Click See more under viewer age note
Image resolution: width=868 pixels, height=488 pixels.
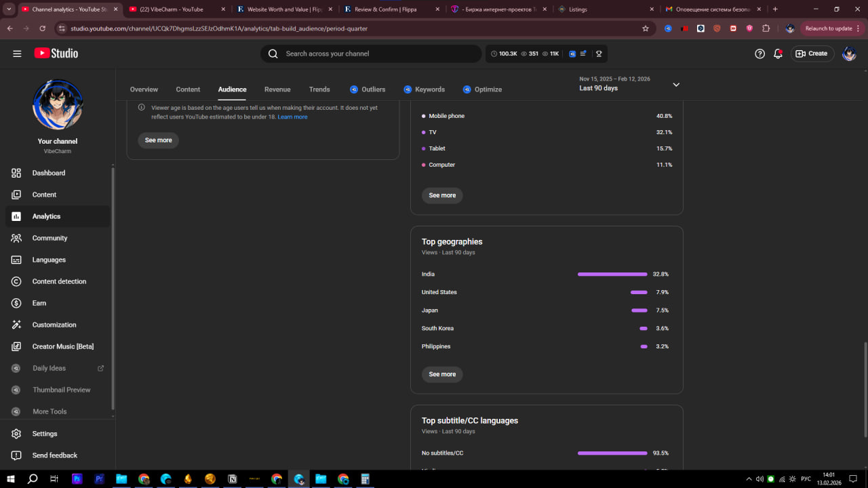159,140
